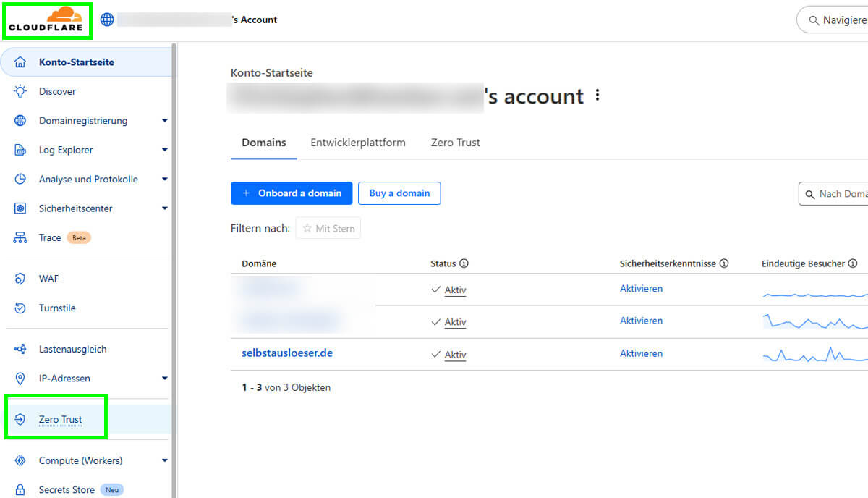
Task: Click the info icon next to Status
Action: (x=464, y=263)
